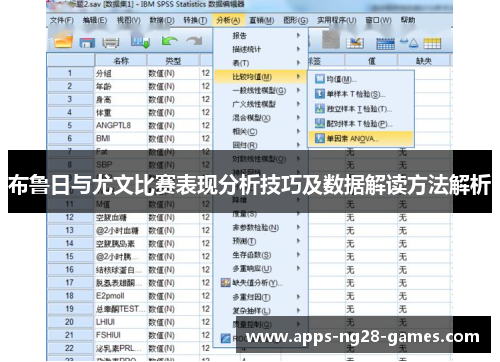
Task: Click the 单因素 ANOVA icon
Action: 319,138
